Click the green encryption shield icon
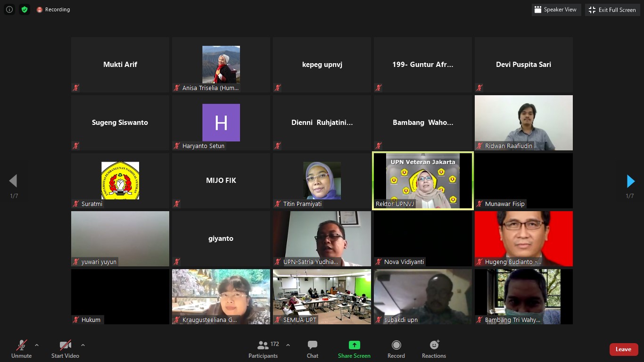The height and width of the screenshot is (362, 644). click(25, 9)
